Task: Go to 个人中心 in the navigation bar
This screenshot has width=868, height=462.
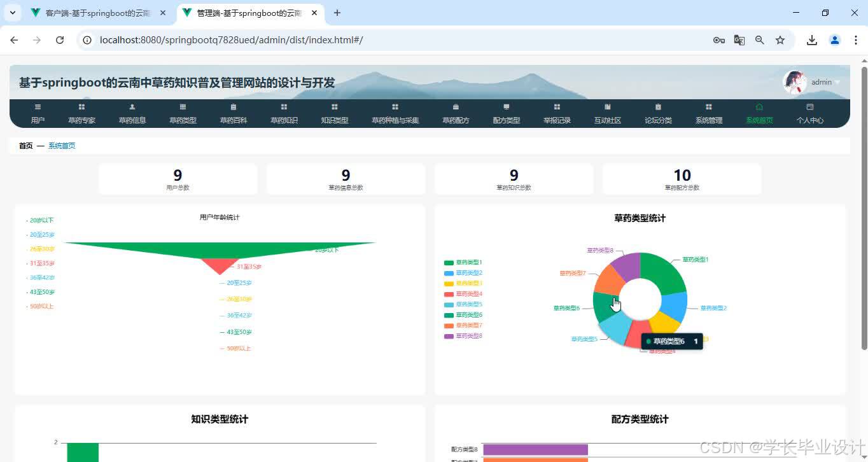Action: click(810, 114)
